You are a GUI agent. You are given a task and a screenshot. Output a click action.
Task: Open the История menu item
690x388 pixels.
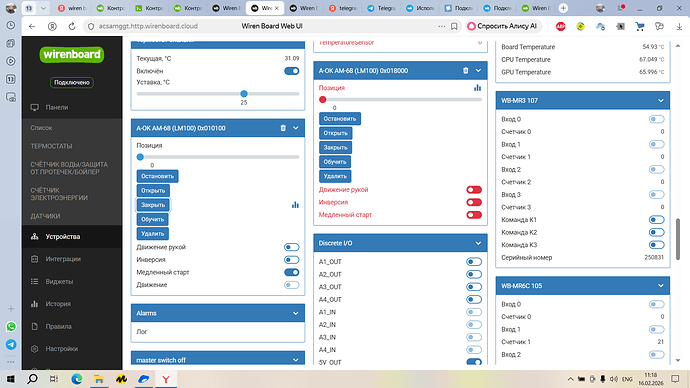pos(58,304)
